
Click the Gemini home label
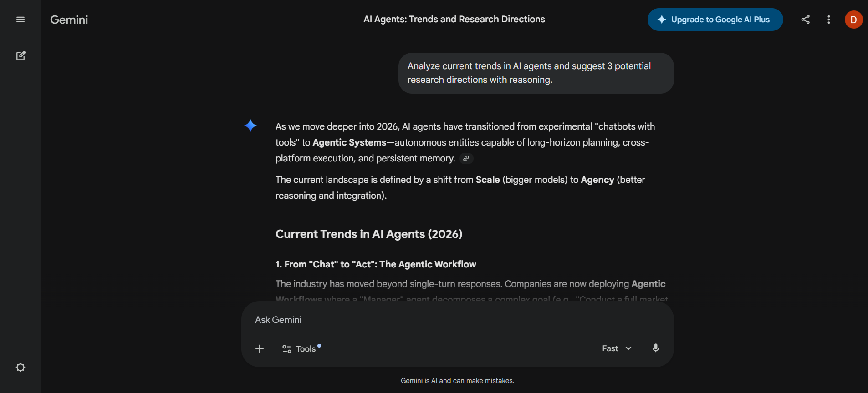click(69, 20)
